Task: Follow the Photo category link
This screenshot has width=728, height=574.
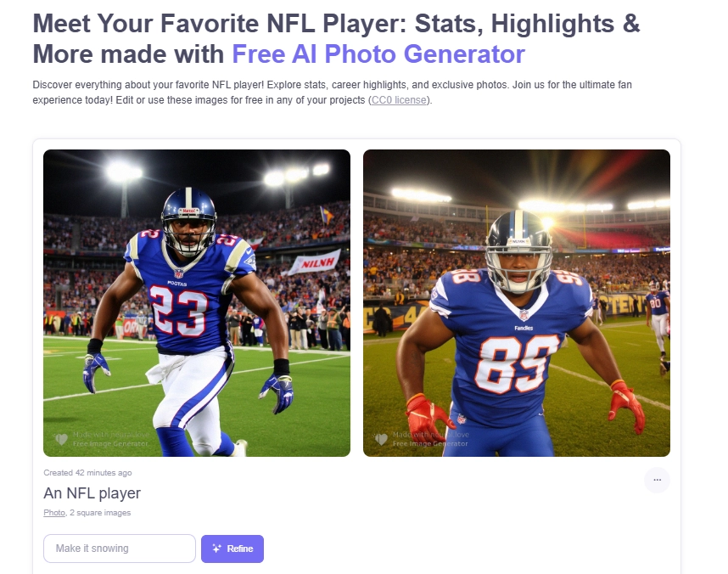Action: [54, 513]
